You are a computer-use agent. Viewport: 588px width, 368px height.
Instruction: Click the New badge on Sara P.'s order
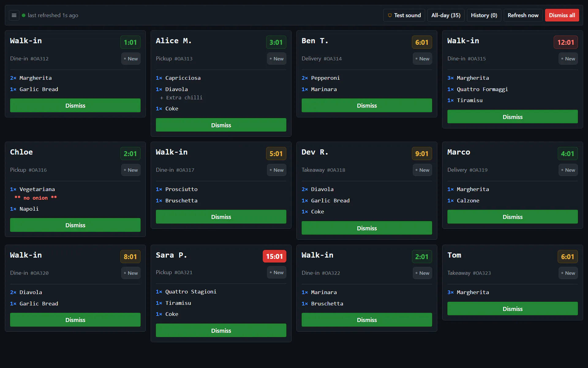coord(277,272)
